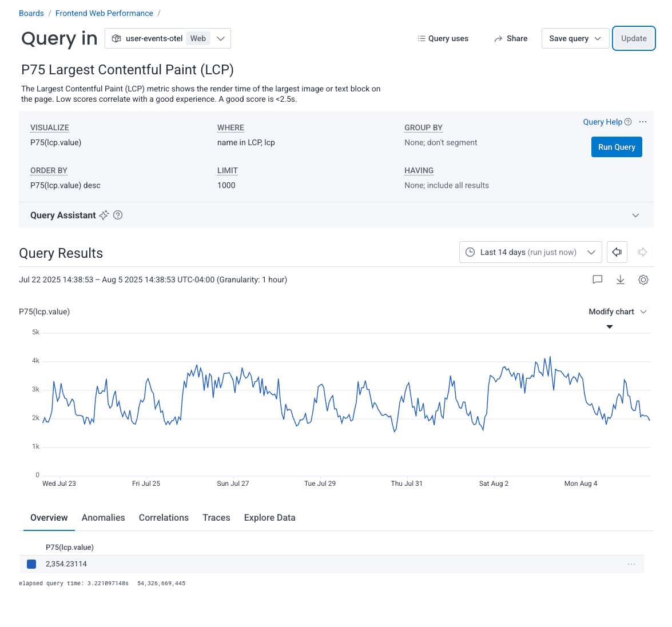672x627 pixels.
Task: Click the Run Query button
Action: (x=617, y=147)
